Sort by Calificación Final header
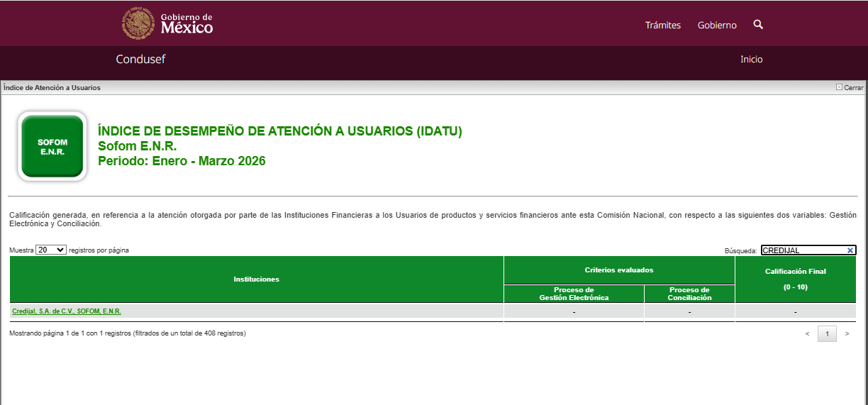This screenshot has height=405, width=868. (x=796, y=279)
